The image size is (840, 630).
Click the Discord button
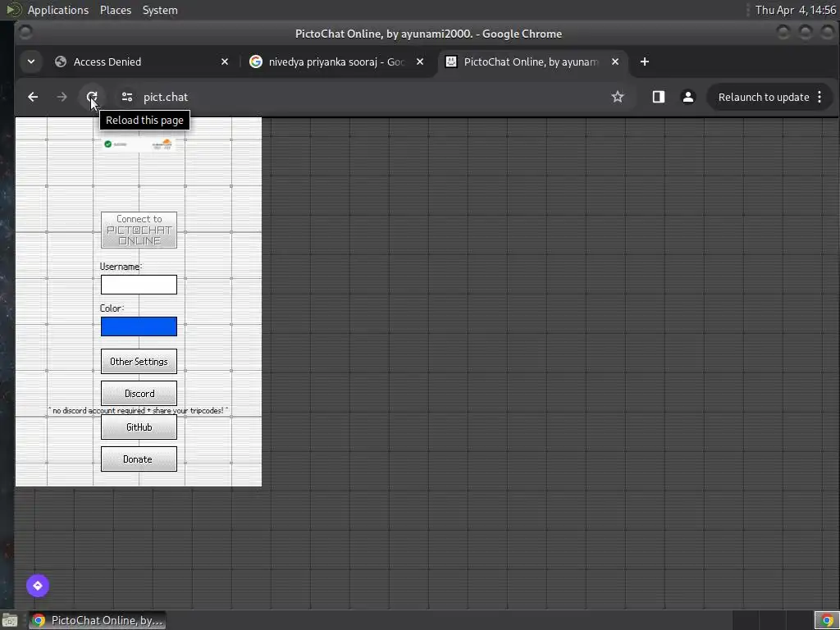(x=139, y=393)
